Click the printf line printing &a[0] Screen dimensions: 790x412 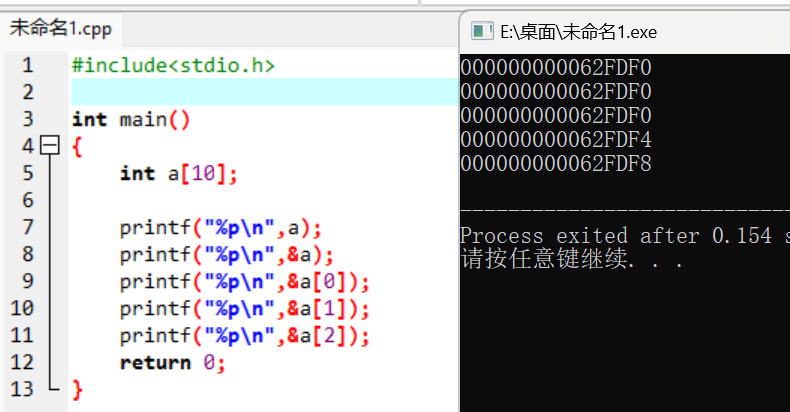click(x=245, y=282)
